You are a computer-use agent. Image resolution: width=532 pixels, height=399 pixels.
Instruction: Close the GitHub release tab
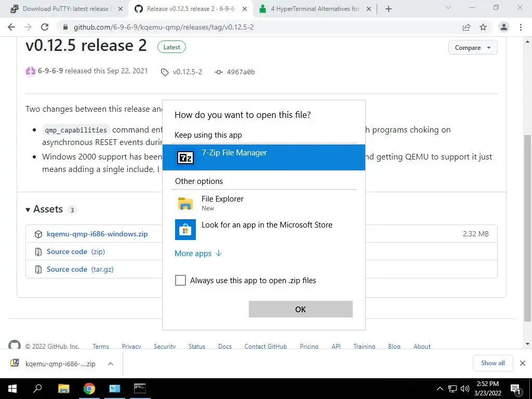(245, 9)
